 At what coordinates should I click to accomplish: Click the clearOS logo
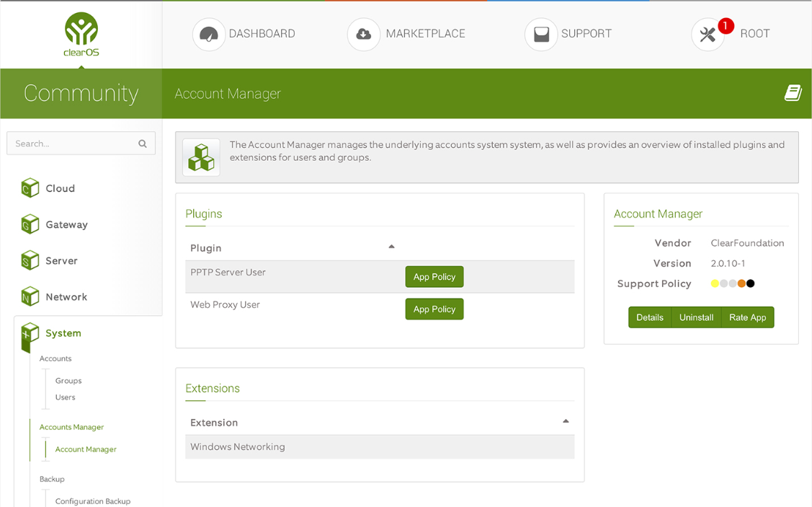pyautogui.click(x=81, y=34)
